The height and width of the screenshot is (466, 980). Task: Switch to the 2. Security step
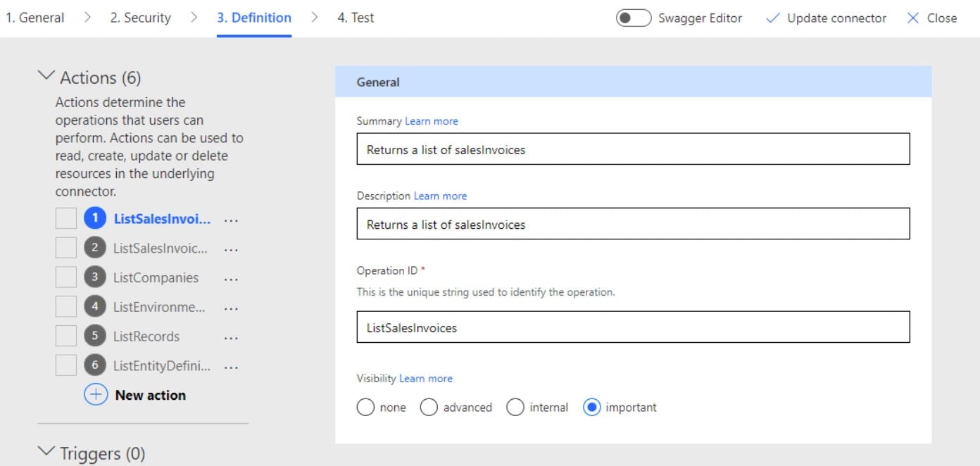pos(140,18)
